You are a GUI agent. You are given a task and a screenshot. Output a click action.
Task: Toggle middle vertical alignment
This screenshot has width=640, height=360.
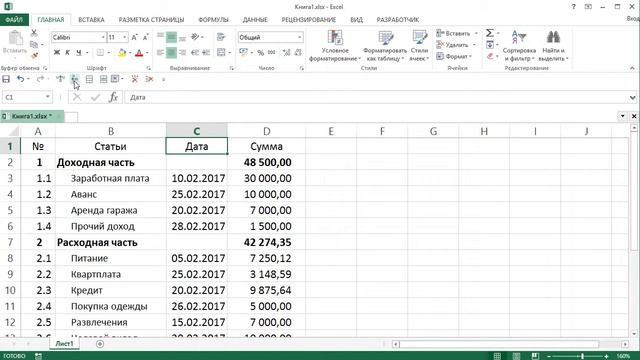point(171,38)
